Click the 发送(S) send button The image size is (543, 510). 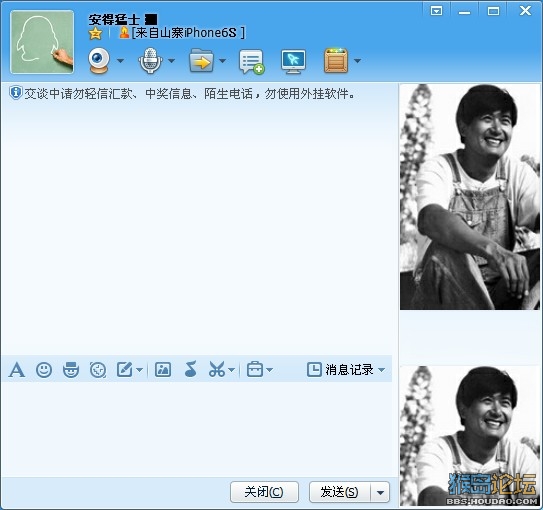340,492
